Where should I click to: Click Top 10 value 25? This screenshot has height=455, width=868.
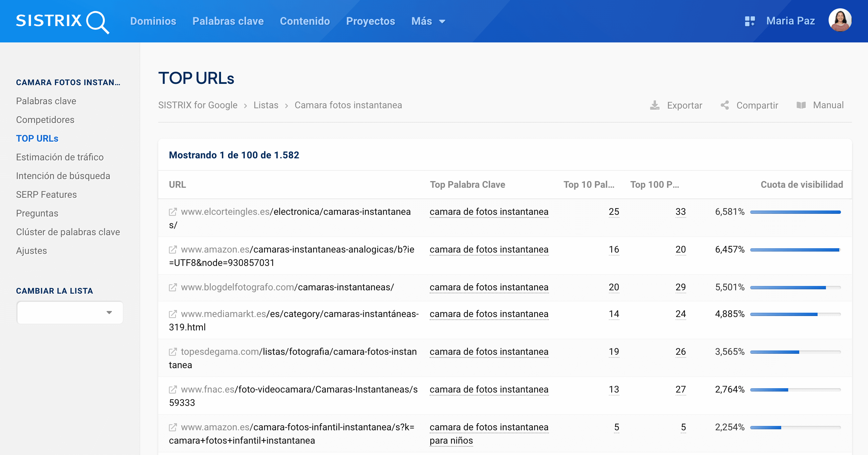614,212
